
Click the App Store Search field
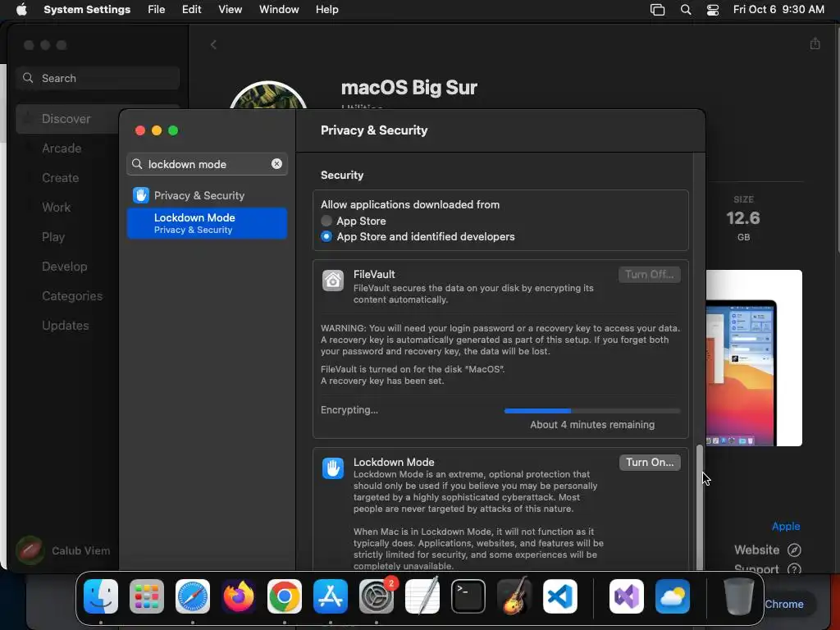[x=98, y=78]
